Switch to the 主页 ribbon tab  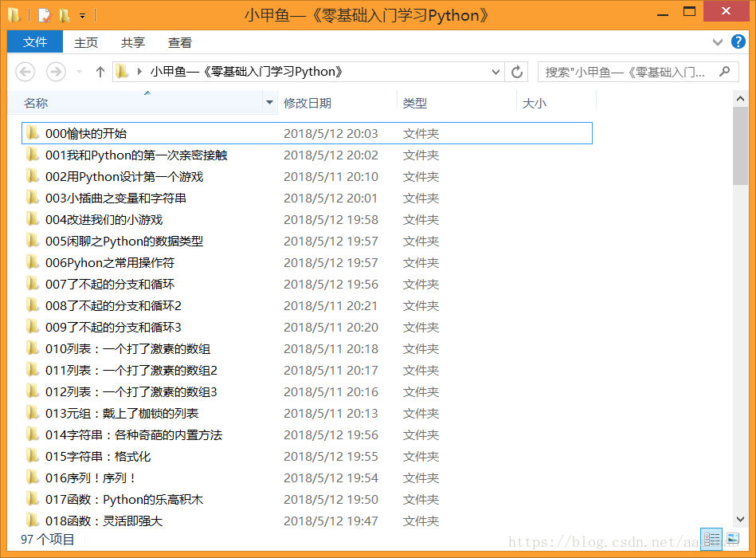click(x=86, y=42)
